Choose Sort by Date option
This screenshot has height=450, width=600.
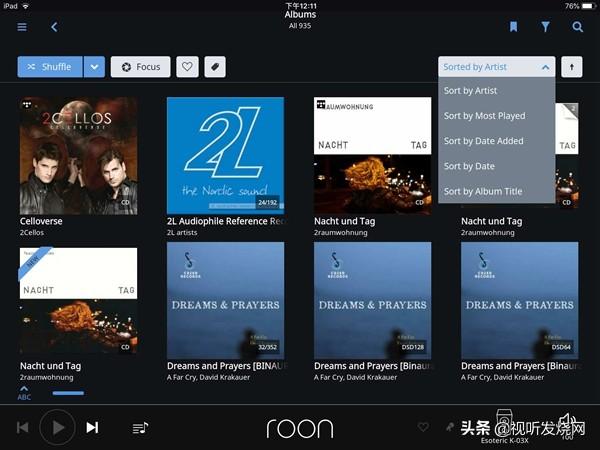coord(496,166)
